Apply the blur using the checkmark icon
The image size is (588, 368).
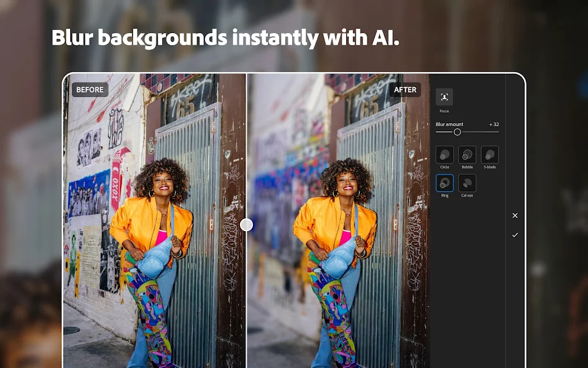coord(515,235)
